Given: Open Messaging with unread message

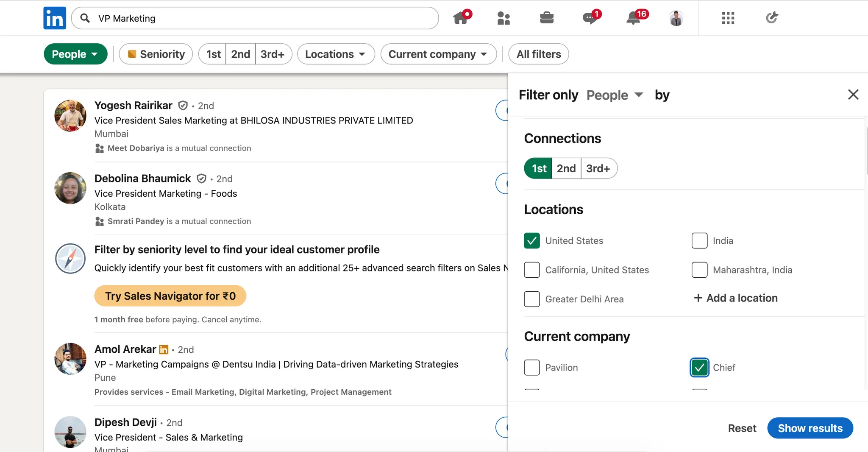Looking at the screenshot, I should click(590, 18).
